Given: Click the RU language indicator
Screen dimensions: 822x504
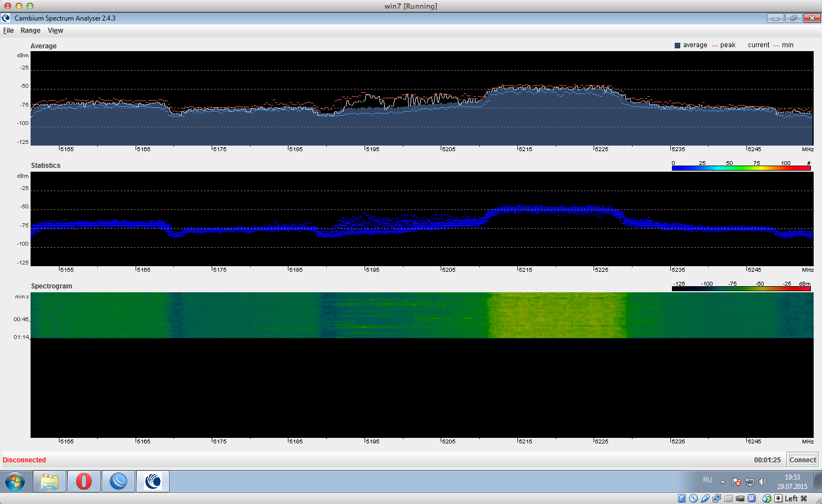Looking at the screenshot, I should (x=708, y=480).
